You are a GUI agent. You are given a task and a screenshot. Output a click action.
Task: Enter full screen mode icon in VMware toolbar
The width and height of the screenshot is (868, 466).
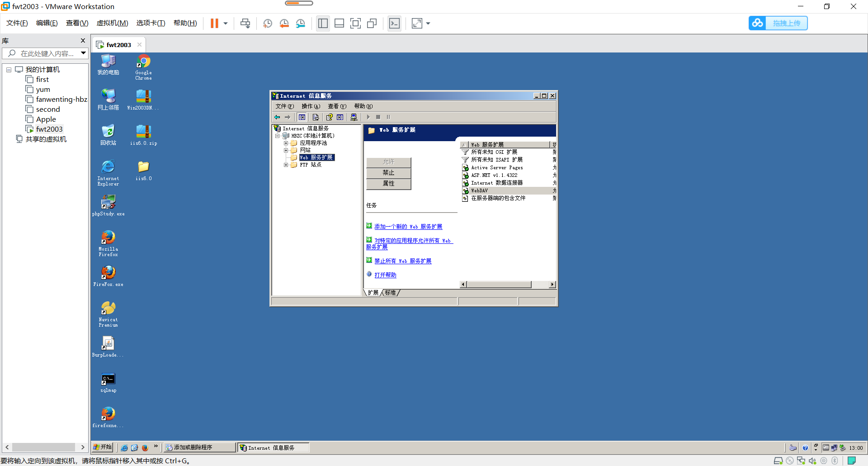355,24
